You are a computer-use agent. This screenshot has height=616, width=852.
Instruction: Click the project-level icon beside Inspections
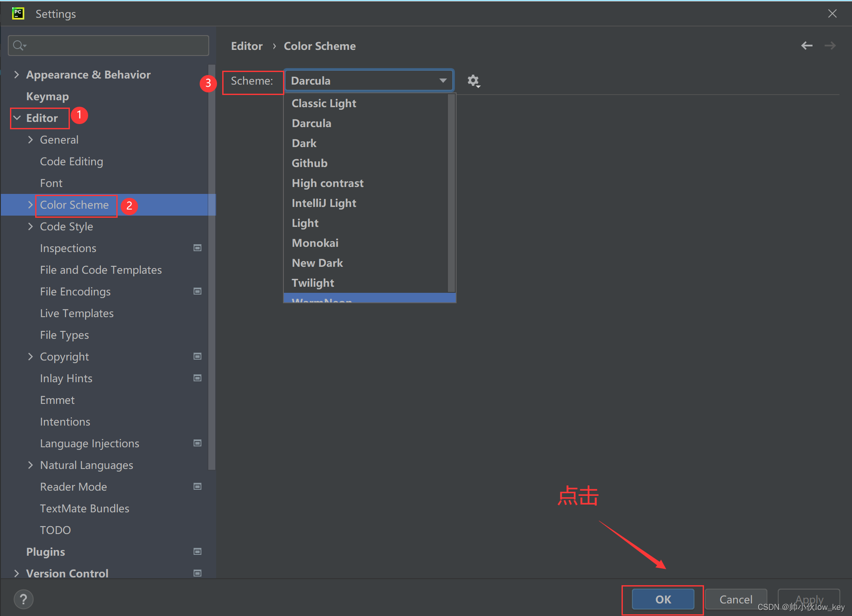pos(197,248)
